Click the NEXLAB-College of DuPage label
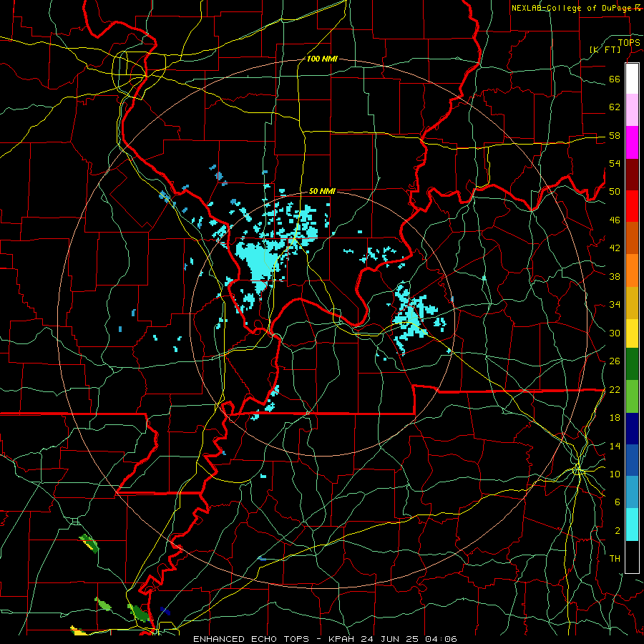 (571, 8)
